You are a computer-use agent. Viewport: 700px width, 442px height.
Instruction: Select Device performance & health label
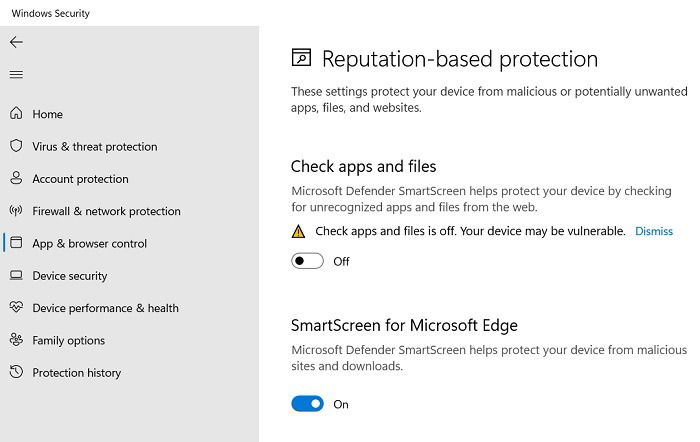click(x=105, y=308)
